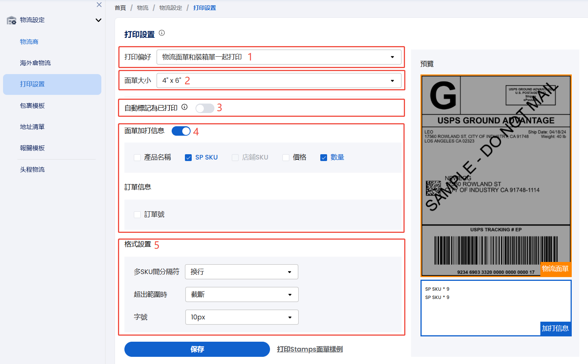Click the 物流設定 truck icon in the sidebar
This screenshot has height=364, width=588.
(x=12, y=20)
